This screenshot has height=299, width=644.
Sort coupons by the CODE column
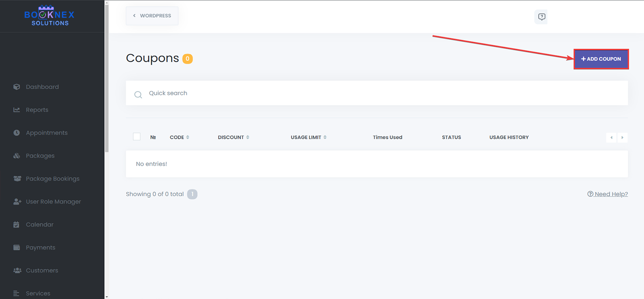click(180, 137)
